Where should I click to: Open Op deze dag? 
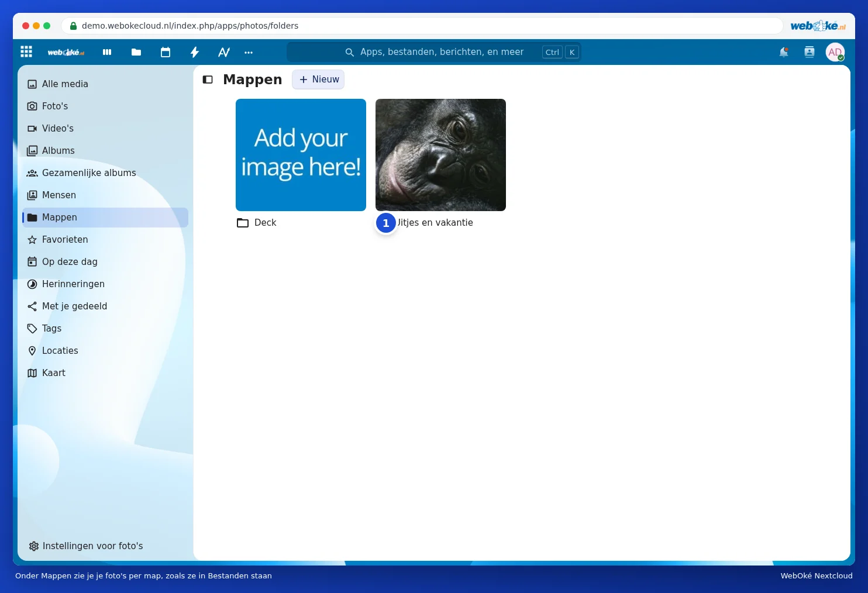pyautogui.click(x=105, y=262)
